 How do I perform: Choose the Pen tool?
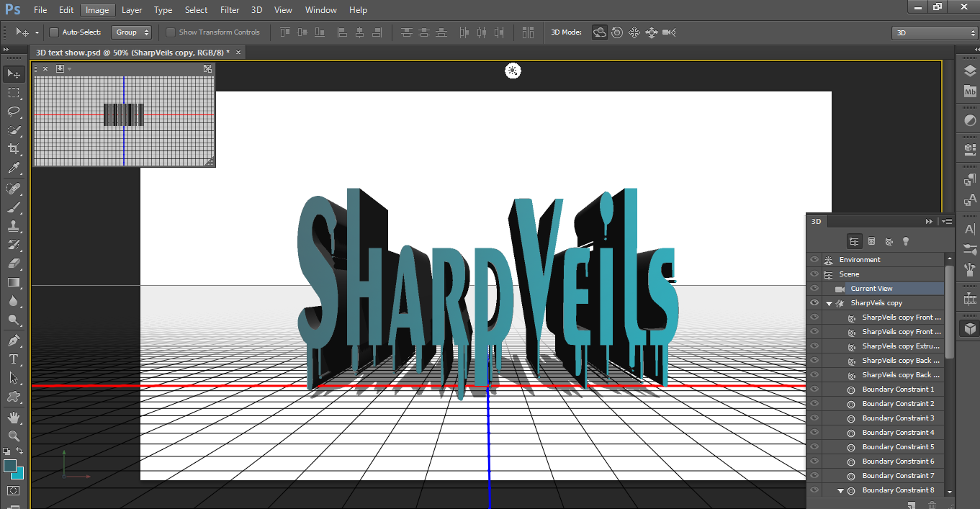point(14,340)
